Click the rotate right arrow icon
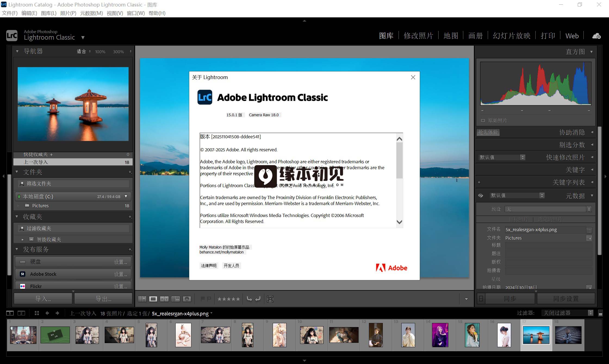609x364 pixels. [257, 299]
